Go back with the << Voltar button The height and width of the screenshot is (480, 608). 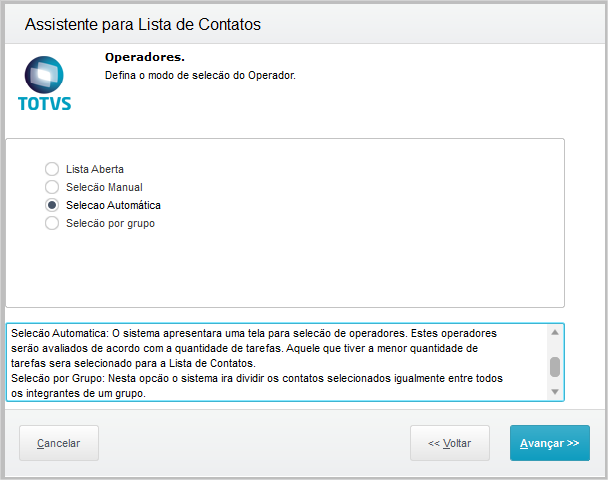(449, 443)
